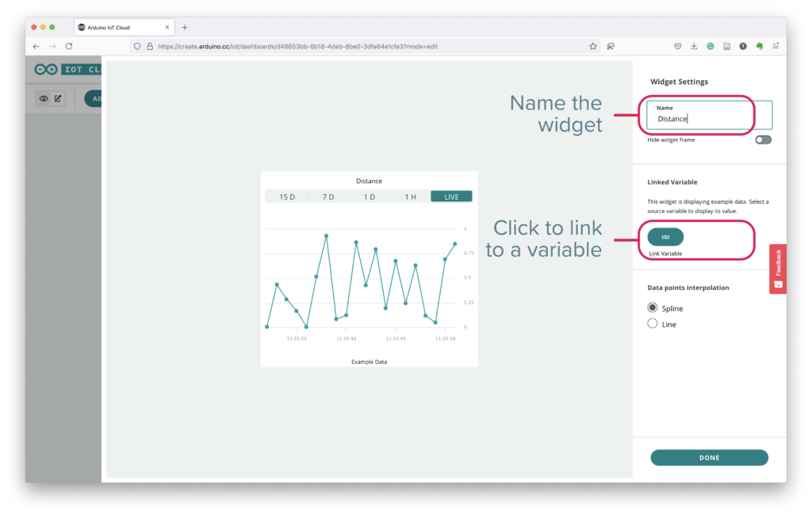Click the dark round T extension icon
Screen dimensions: 812x516
click(743, 47)
